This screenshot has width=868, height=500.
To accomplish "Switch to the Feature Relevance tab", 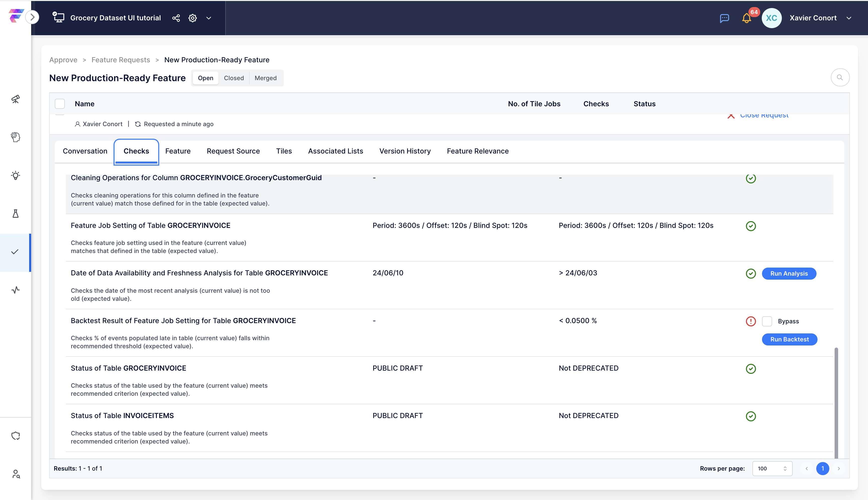I will pos(478,151).
